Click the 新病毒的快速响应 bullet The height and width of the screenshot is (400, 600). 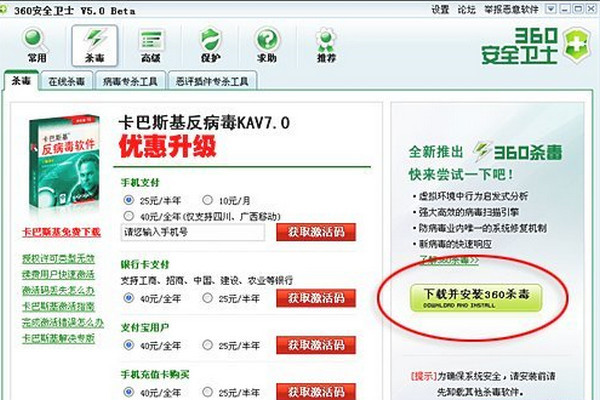(455, 244)
